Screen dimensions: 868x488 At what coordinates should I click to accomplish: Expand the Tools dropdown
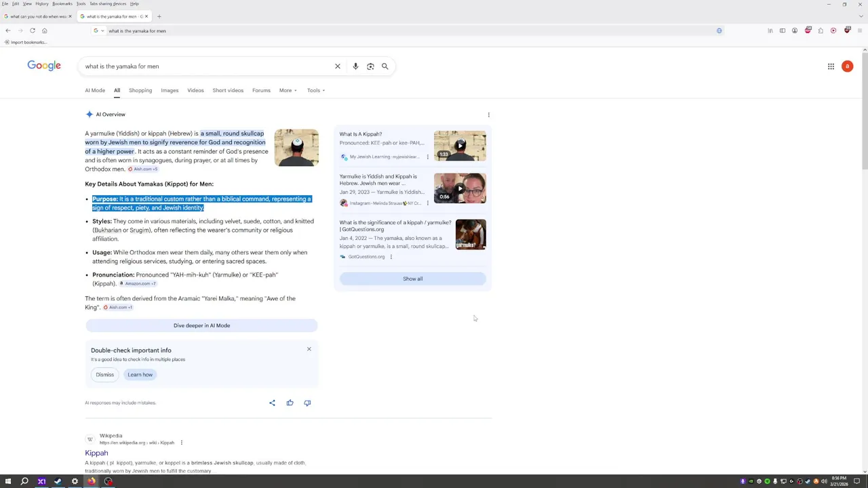315,90
